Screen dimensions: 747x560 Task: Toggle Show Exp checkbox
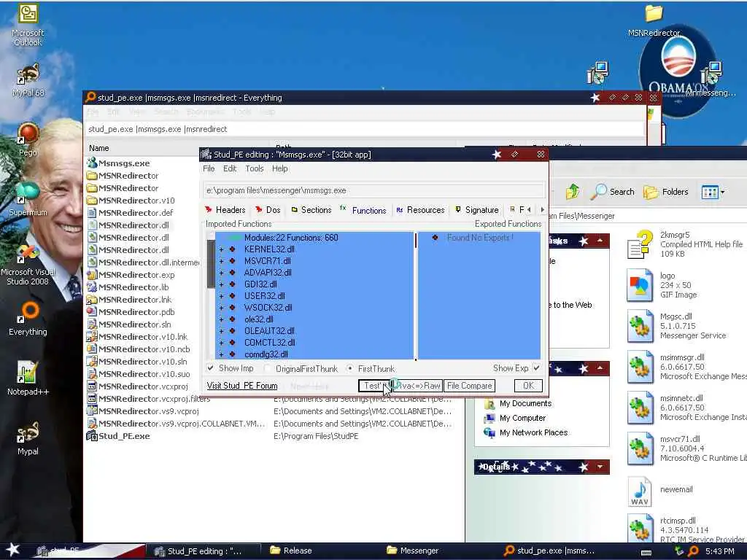point(536,368)
